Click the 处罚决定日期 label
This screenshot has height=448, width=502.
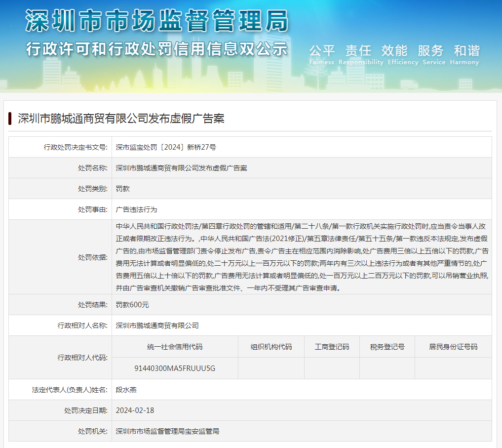[x=86, y=410]
